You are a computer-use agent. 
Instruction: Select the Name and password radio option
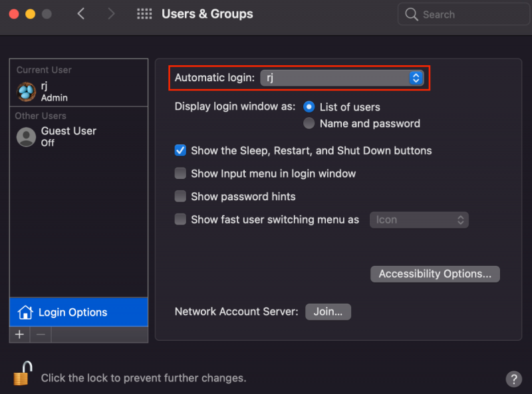[x=309, y=123]
